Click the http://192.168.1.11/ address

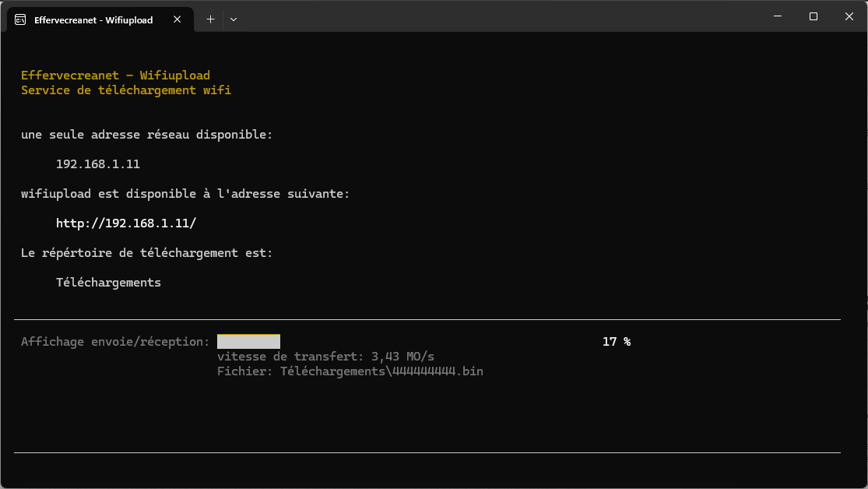(x=126, y=223)
